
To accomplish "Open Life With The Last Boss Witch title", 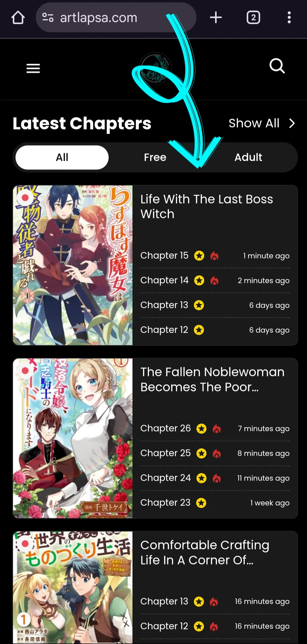I will [x=207, y=207].
